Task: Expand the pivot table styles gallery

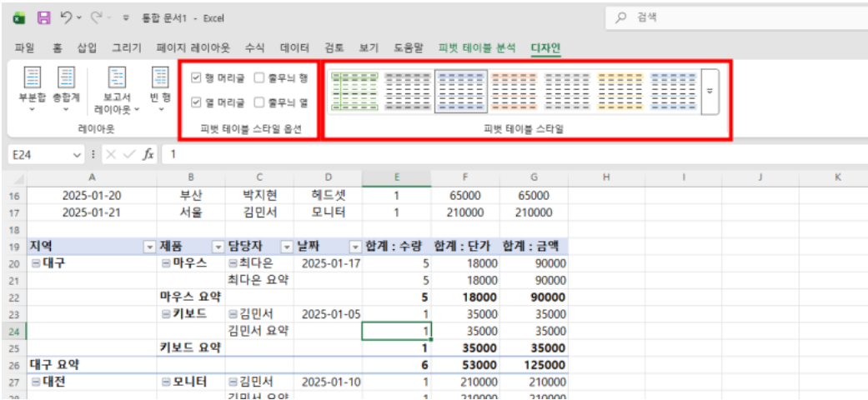Action: pyautogui.click(x=710, y=90)
